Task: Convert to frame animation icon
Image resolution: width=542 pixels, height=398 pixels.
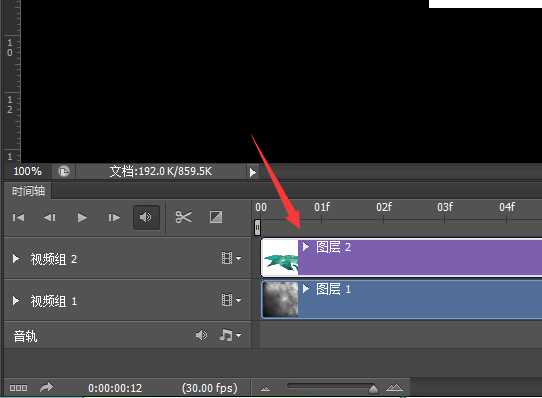Action: tap(18, 388)
